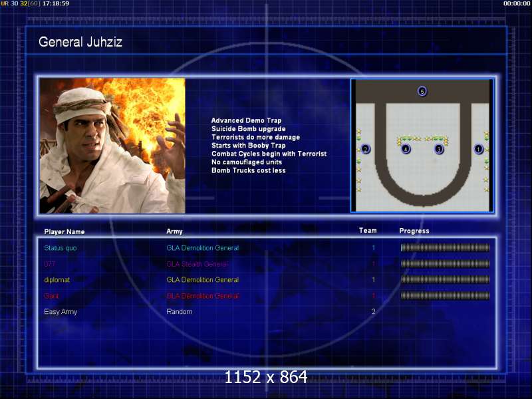The width and height of the screenshot is (532, 399).
Task: Click the loading progress bar for Gant
Action: pyautogui.click(x=445, y=296)
